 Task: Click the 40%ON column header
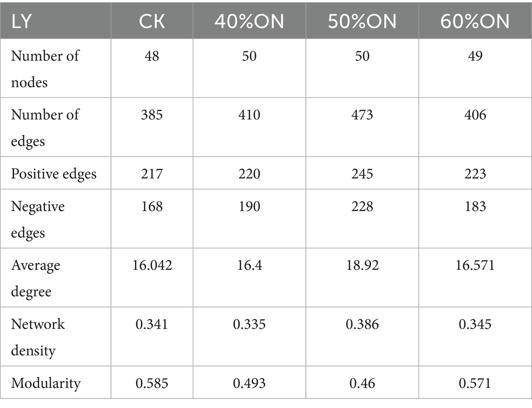249,21
